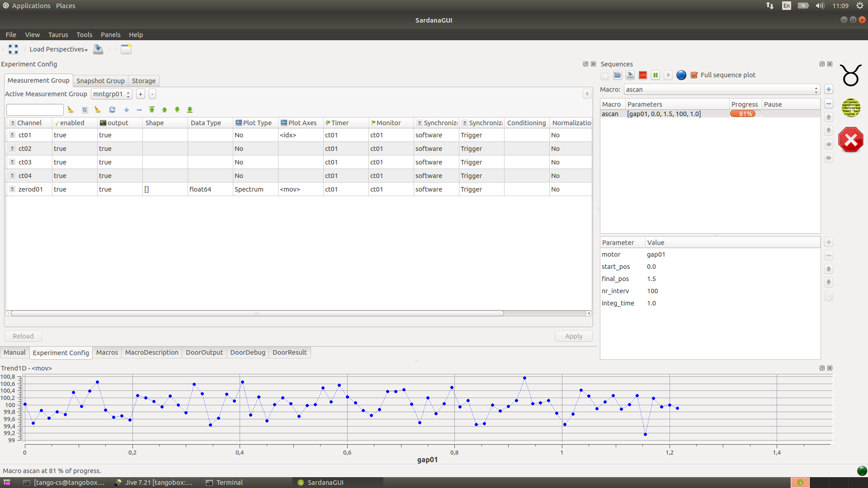Click the nr_interv value 100
Screen dimensions: 868x488
[652, 291]
